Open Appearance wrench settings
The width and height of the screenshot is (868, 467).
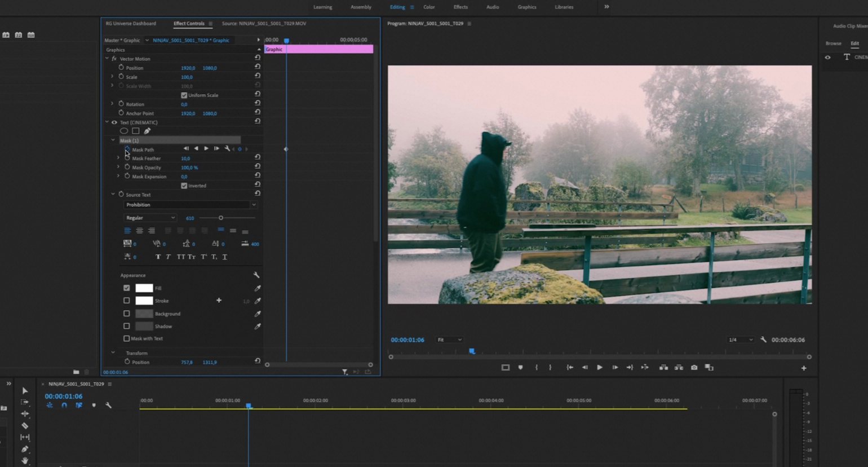(256, 275)
